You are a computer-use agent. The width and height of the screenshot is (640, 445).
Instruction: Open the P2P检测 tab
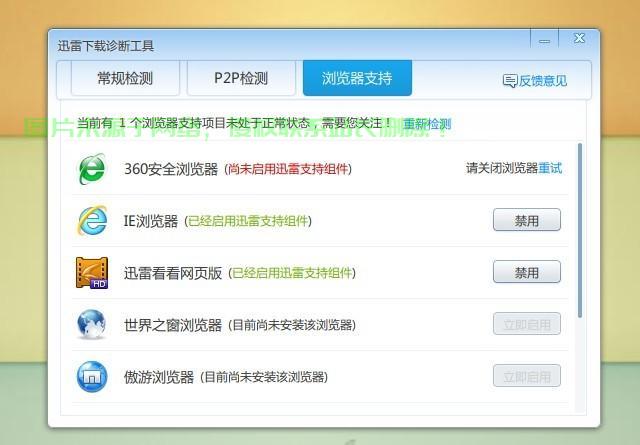point(241,78)
